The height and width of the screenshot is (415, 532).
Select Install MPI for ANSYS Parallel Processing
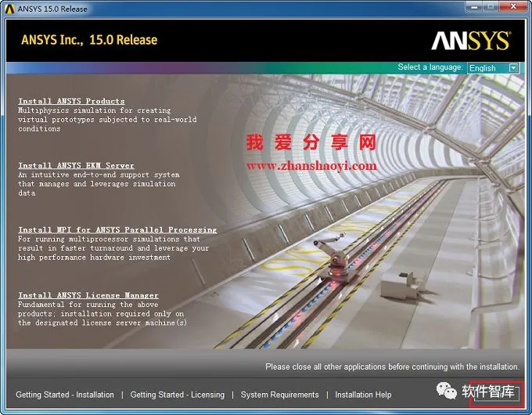(x=117, y=230)
